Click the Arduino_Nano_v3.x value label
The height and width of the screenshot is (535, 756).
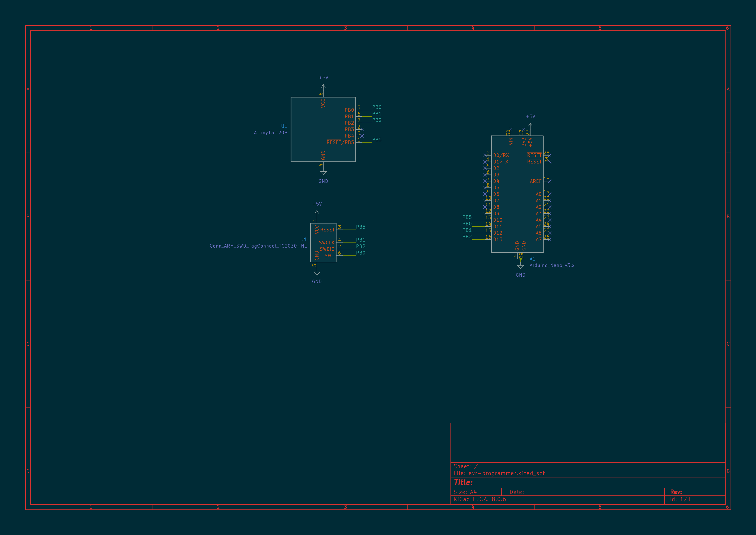552,266
